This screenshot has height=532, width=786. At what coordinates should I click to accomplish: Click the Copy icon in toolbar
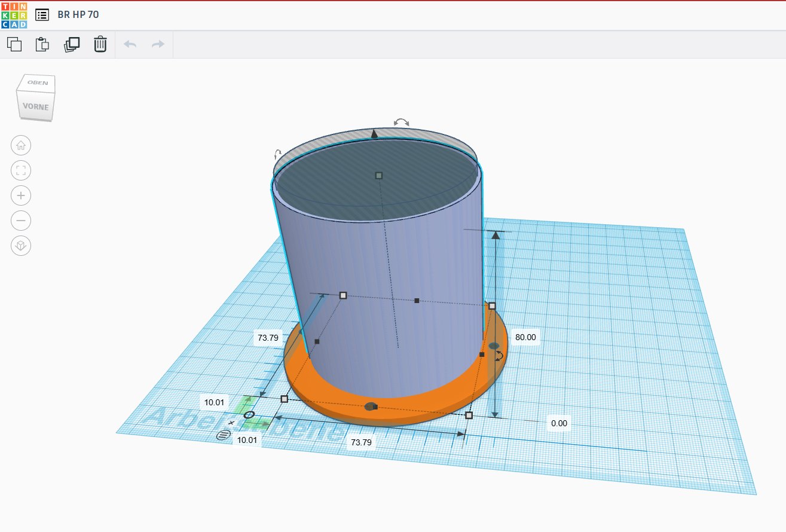click(14, 44)
